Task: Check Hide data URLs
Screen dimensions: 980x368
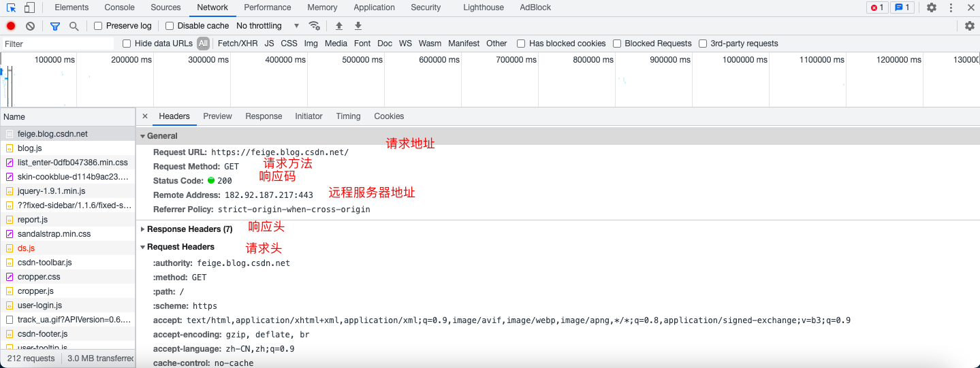Action: click(127, 44)
